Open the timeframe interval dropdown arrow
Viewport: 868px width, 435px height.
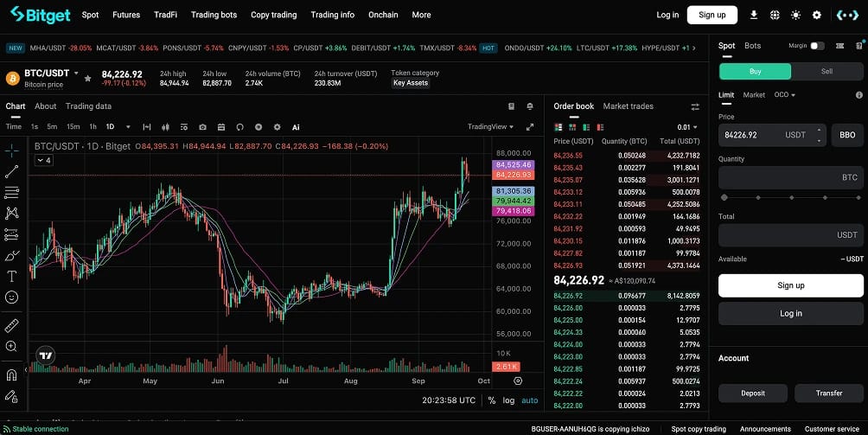[128, 127]
